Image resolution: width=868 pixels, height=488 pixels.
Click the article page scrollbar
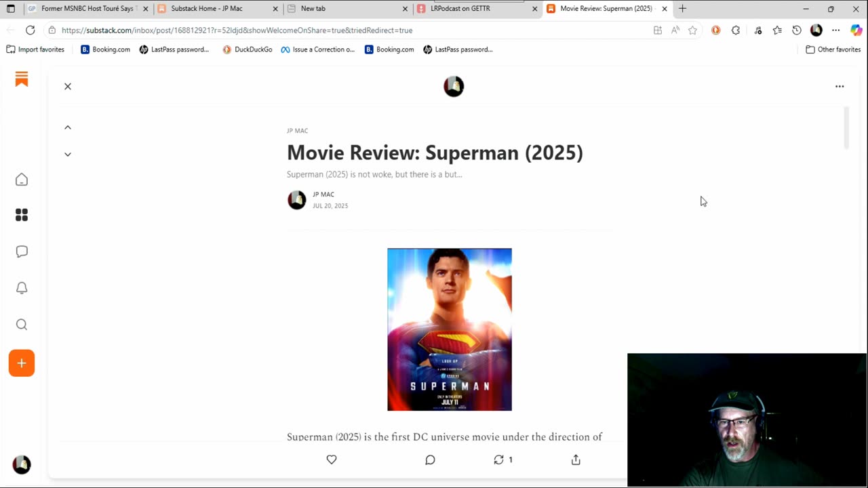click(846, 127)
